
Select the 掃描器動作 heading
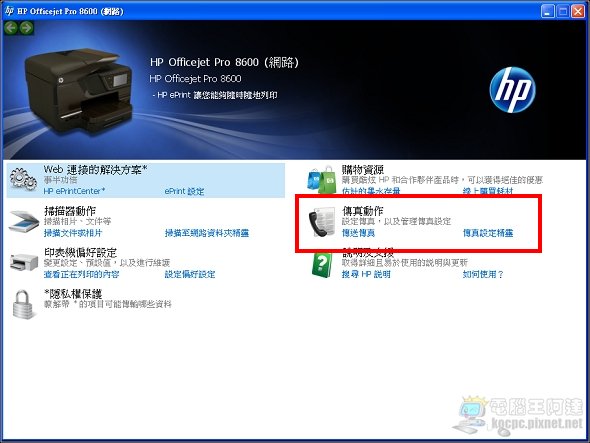coord(70,211)
